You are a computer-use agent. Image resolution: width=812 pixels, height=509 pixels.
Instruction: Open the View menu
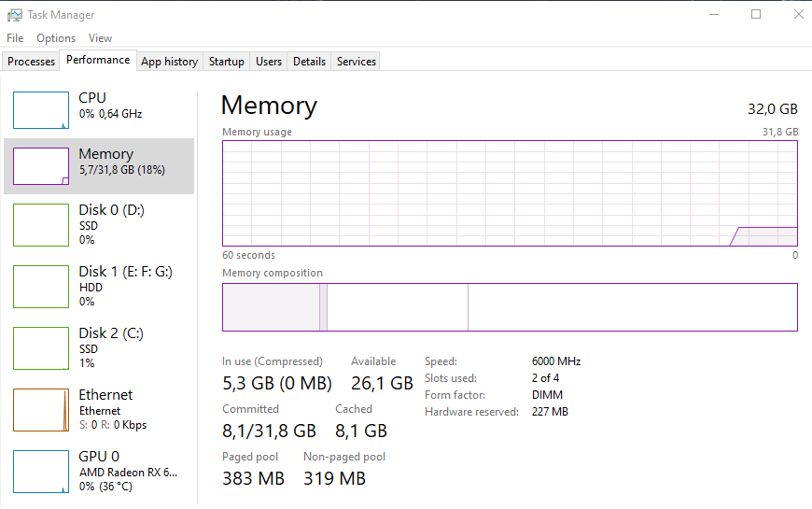[x=100, y=38]
